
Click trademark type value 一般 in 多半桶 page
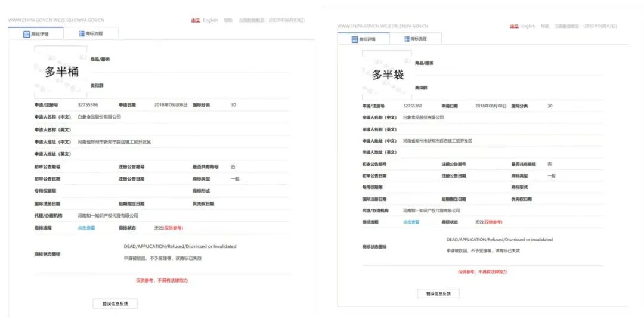coord(235,179)
